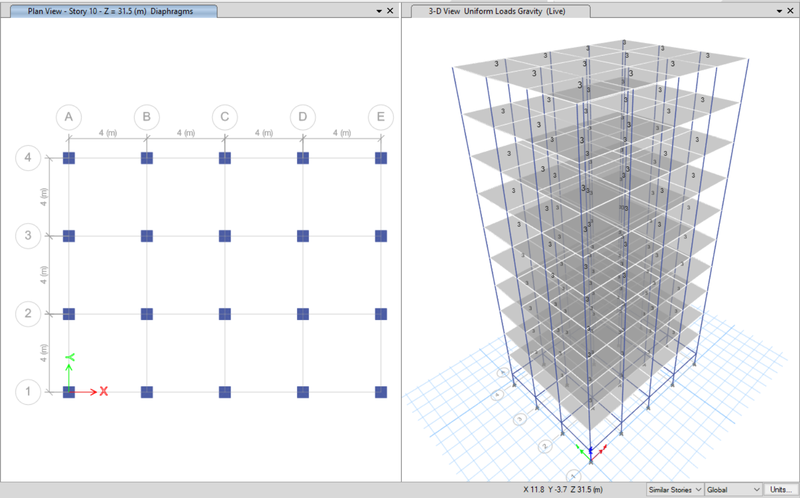Click the Units... button
Screen dimensions: 800x498
781,490
